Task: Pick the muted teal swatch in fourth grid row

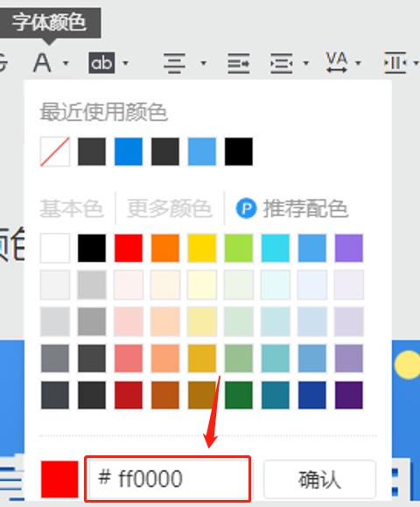Action: [276, 358]
